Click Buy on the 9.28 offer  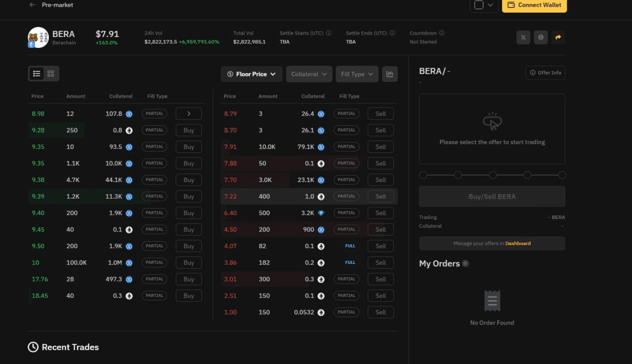(189, 130)
